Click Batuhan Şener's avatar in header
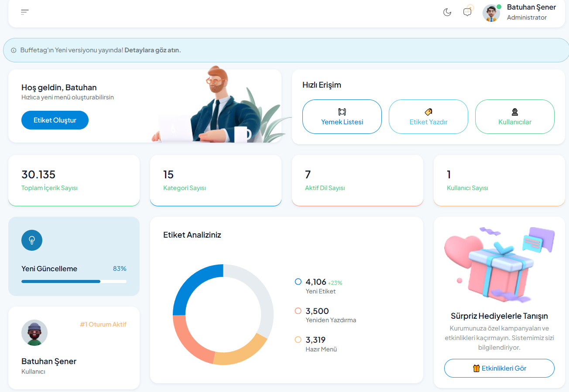This screenshot has height=392, width=569. pyautogui.click(x=491, y=13)
